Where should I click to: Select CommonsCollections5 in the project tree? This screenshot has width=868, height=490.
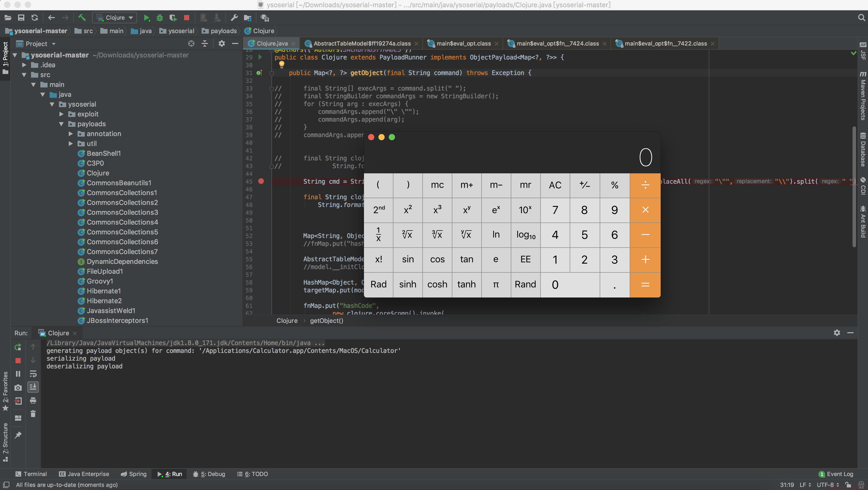(x=122, y=232)
